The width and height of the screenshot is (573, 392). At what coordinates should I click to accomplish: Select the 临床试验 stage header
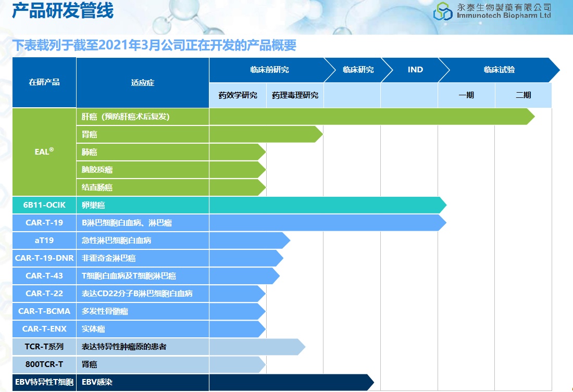(499, 70)
